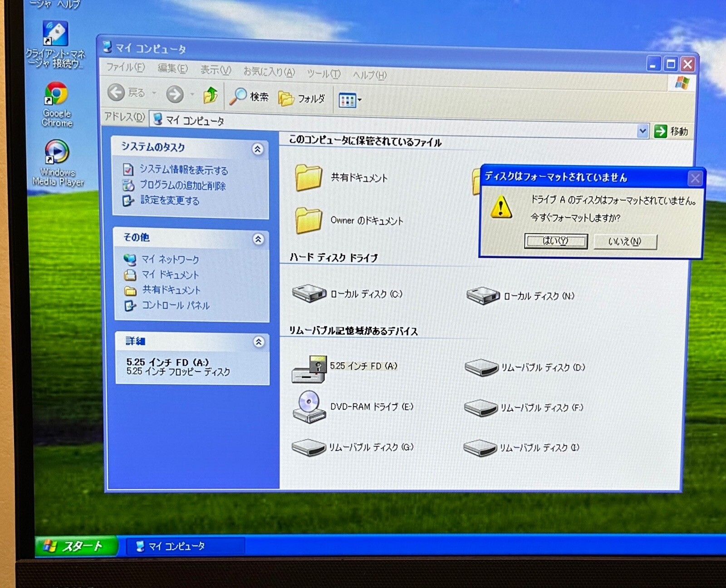Open the ツール(T) menu

pyautogui.click(x=324, y=73)
